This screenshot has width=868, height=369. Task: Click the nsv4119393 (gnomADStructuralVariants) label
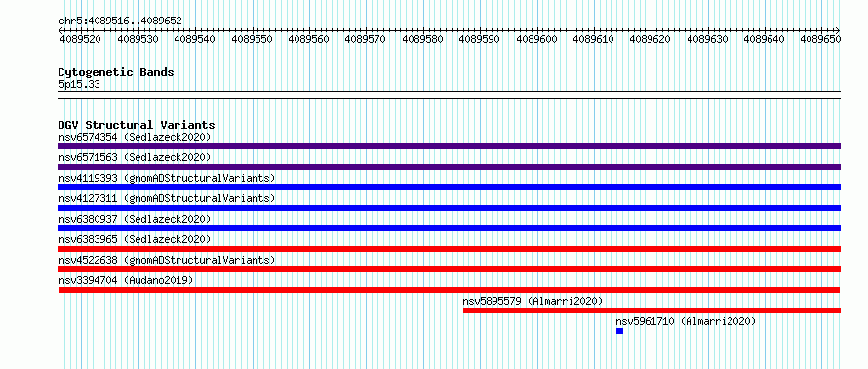[x=167, y=178]
